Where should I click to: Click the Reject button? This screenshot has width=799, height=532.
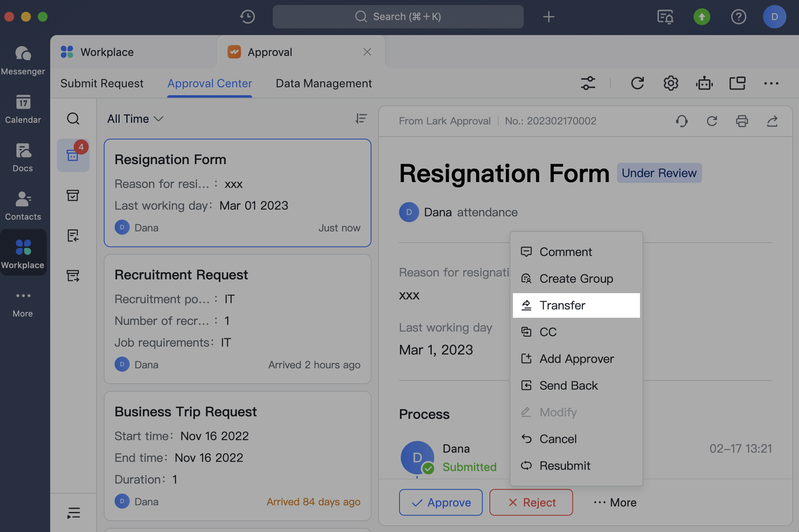coord(531,502)
